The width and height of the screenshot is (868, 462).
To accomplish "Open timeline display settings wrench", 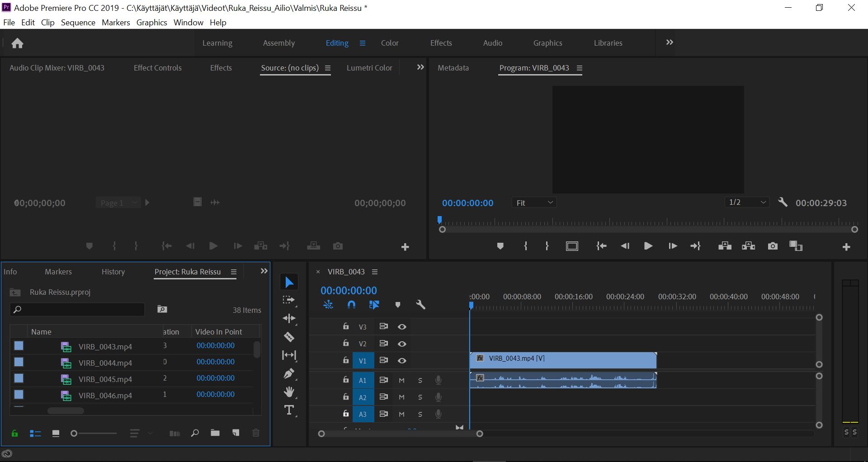I will tap(420, 305).
